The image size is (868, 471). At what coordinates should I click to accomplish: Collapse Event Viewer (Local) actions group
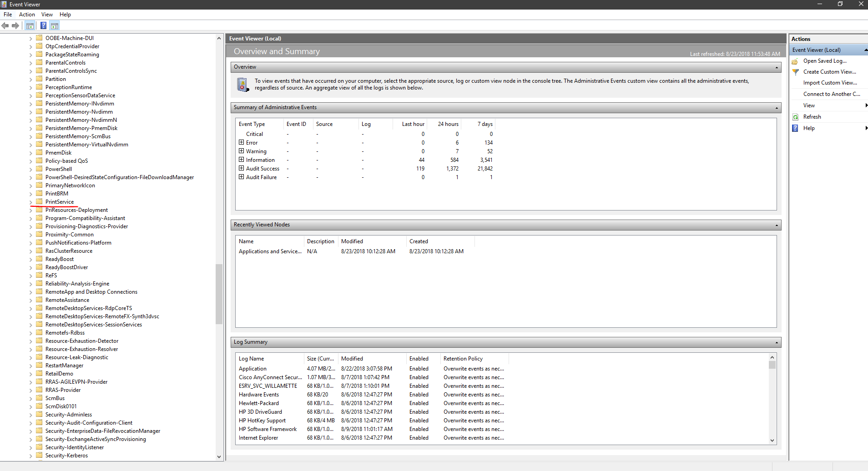(866, 50)
